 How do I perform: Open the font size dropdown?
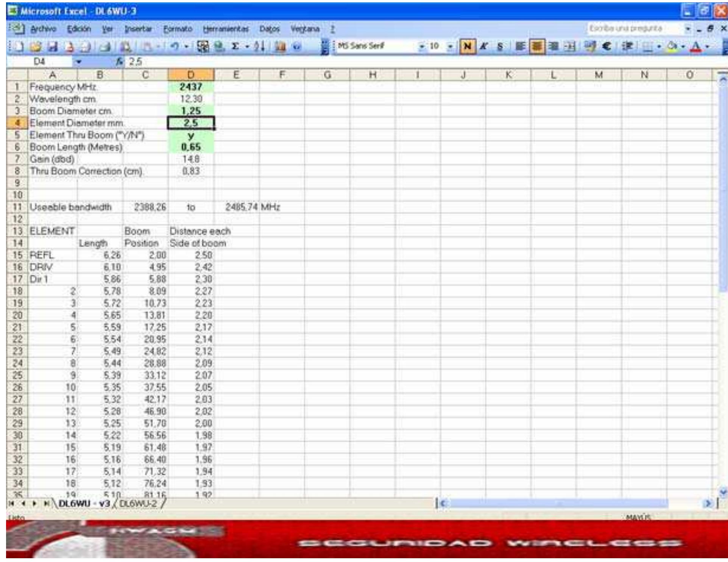coord(450,46)
